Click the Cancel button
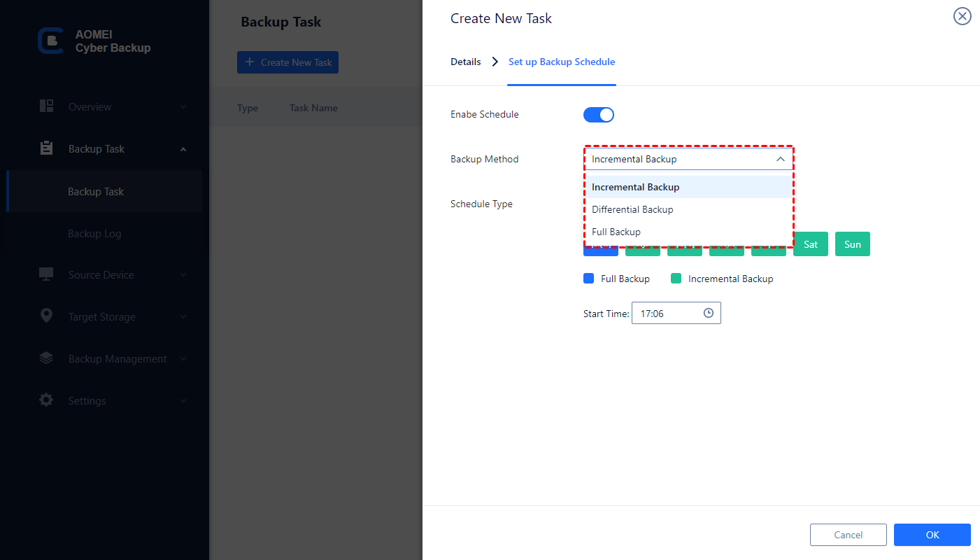 pos(848,535)
